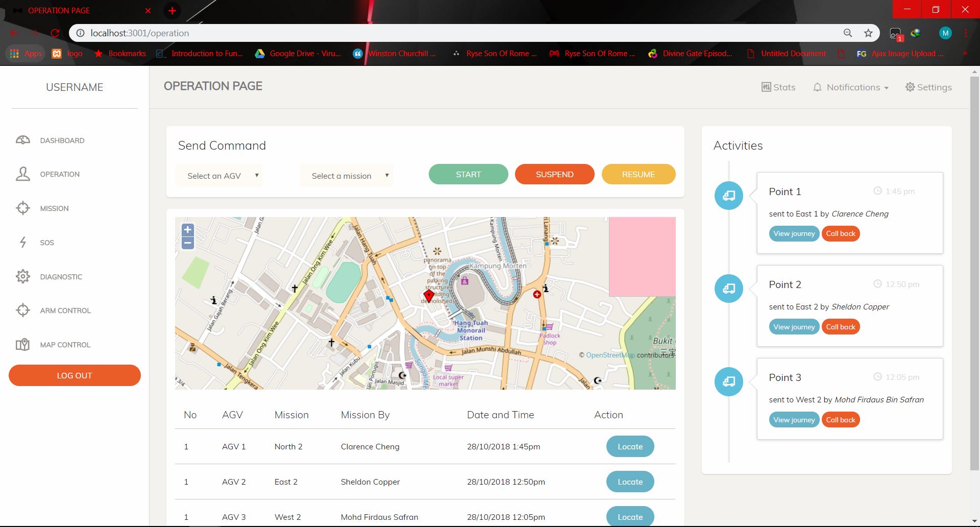The height and width of the screenshot is (527, 980).
Task: Click the Map Control map icon
Action: point(23,345)
